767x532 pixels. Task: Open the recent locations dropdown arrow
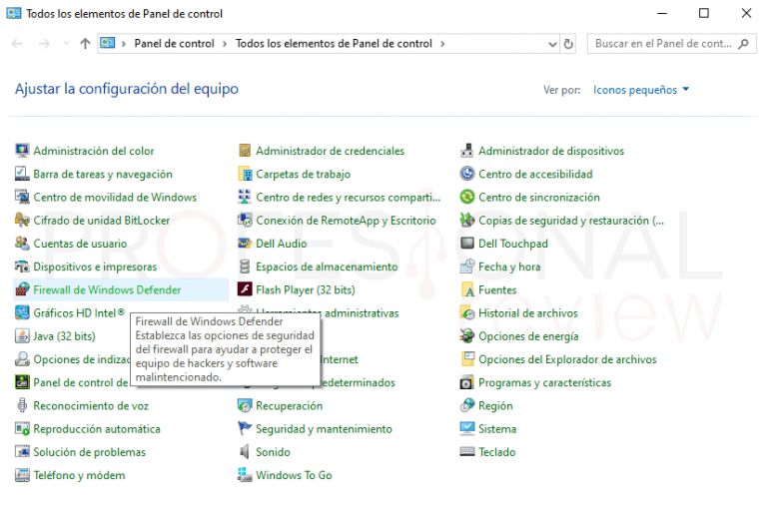coord(66,44)
